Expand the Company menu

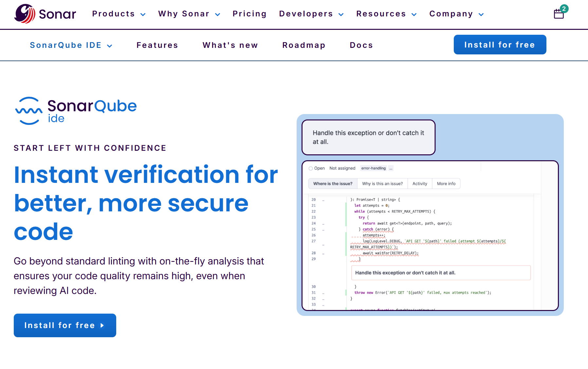[x=457, y=14]
